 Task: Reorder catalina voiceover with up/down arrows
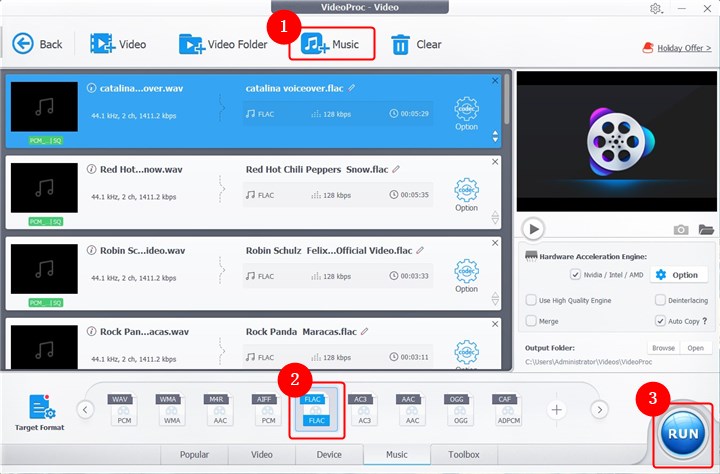point(495,136)
